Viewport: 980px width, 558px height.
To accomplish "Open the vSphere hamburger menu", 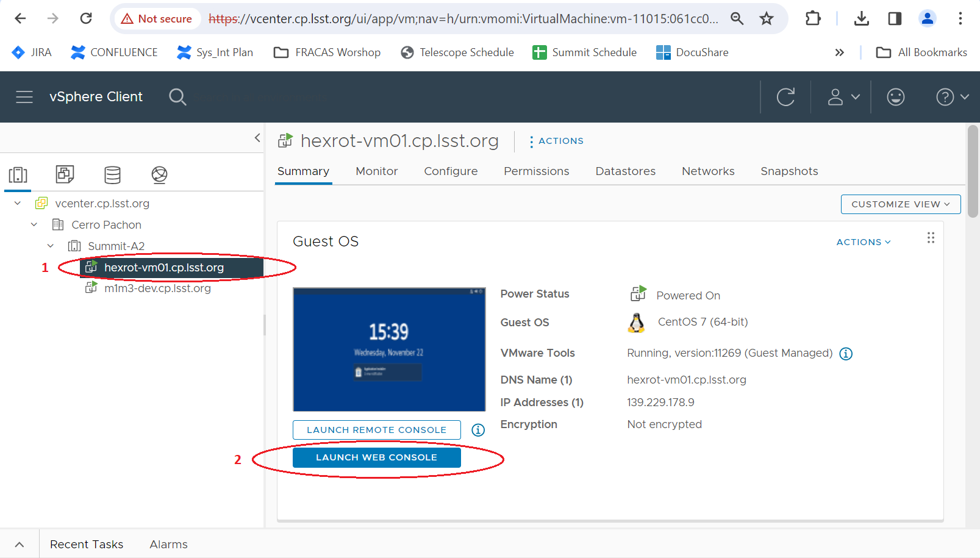I will 24,97.
